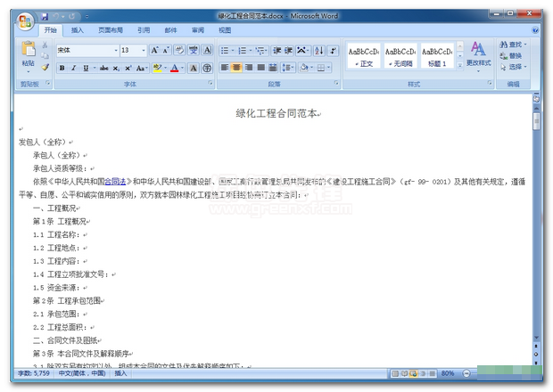
Task: Open the Line Spacing dropdown
Action: [288, 68]
